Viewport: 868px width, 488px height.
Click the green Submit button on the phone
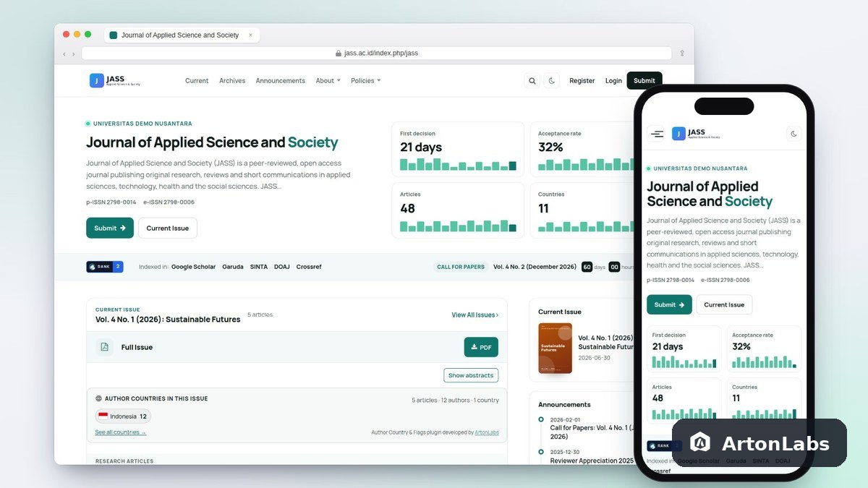coord(669,304)
